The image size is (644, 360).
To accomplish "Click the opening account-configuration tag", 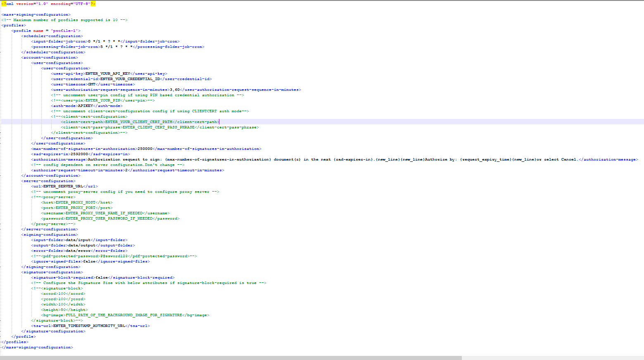I will (x=50, y=57).
